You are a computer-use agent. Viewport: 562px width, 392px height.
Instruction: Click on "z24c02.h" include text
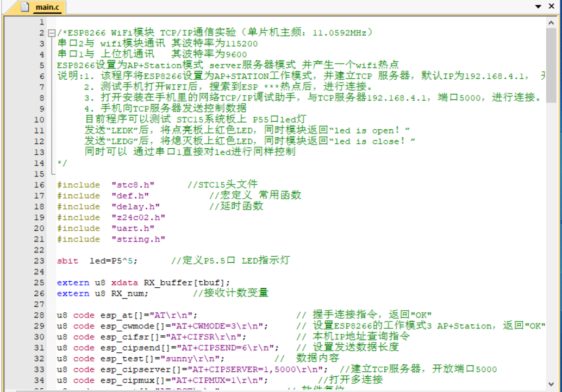tap(139, 217)
